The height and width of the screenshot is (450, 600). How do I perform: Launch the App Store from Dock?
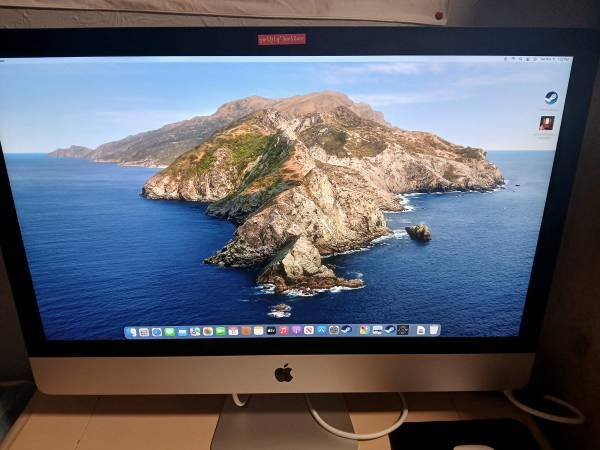(x=321, y=332)
